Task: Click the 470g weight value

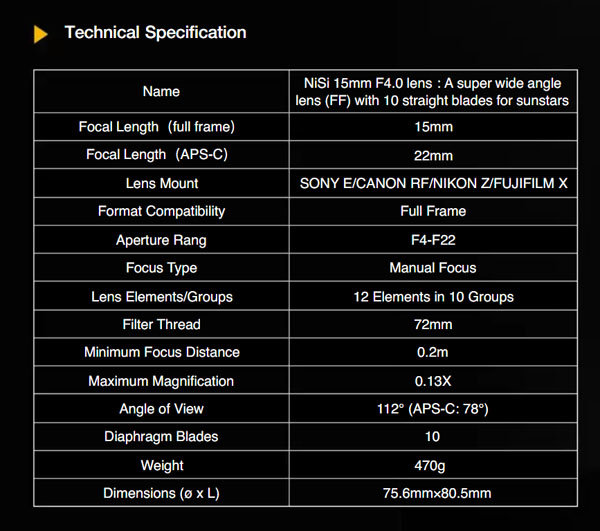Action: (x=430, y=466)
